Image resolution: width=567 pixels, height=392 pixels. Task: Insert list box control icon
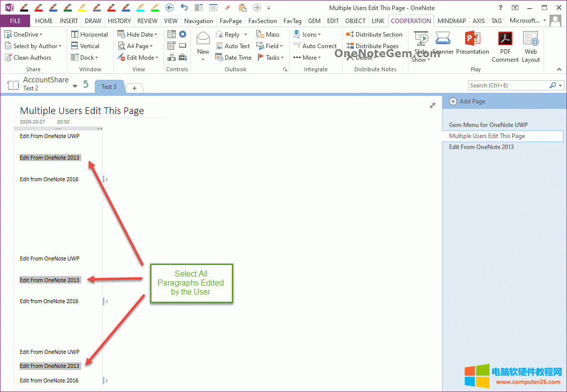pos(172,34)
